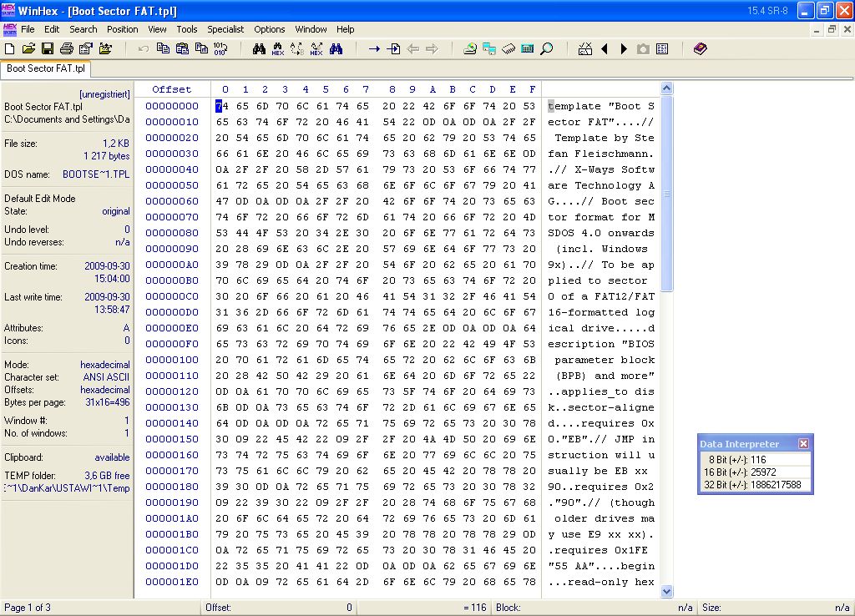Click the vertical scrollbar thumb of hex view
Screen dimensions: 855x616
pos(666,194)
